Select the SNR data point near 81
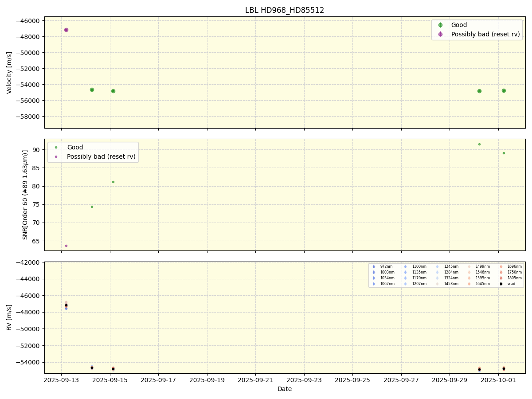532x399 pixels. coord(113,182)
